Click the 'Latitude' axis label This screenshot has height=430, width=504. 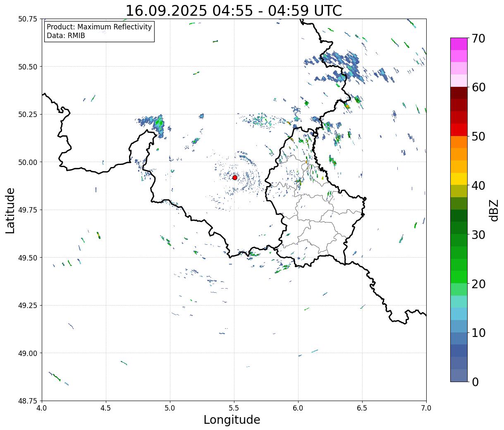coord(10,210)
